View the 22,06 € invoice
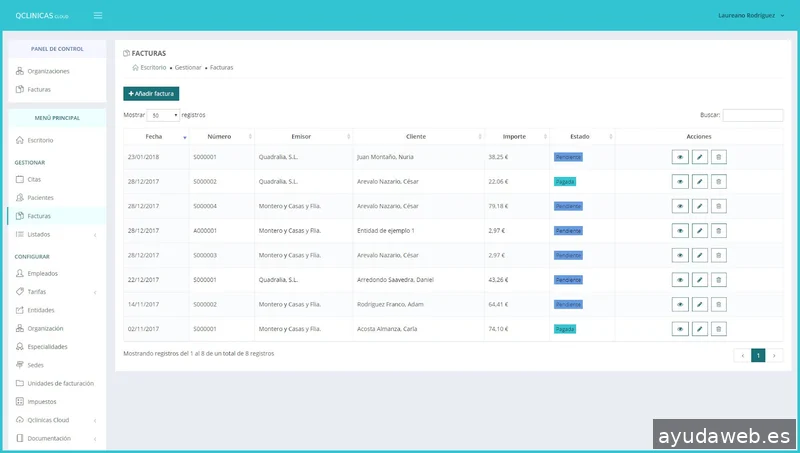 (680, 182)
